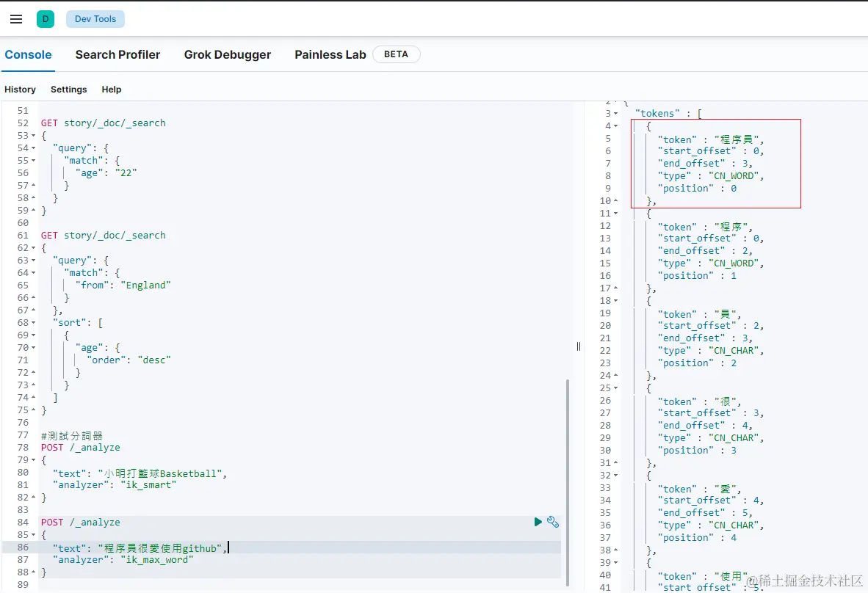Open the wrench actions menu for the request
The height and width of the screenshot is (593, 868).
coord(552,522)
